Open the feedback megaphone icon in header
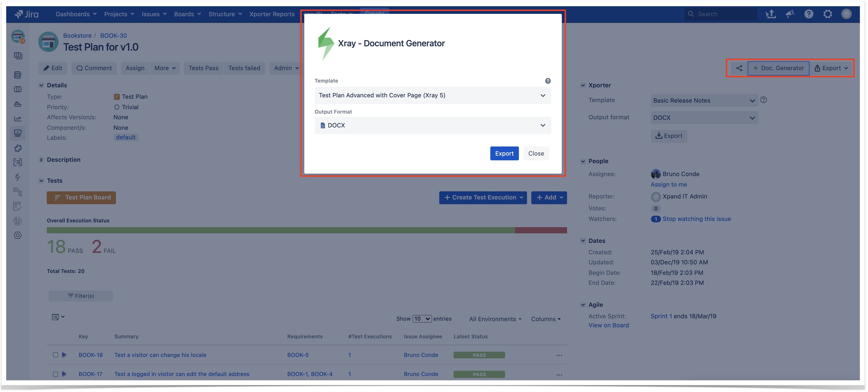The height and width of the screenshot is (392, 868). tap(790, 14)
